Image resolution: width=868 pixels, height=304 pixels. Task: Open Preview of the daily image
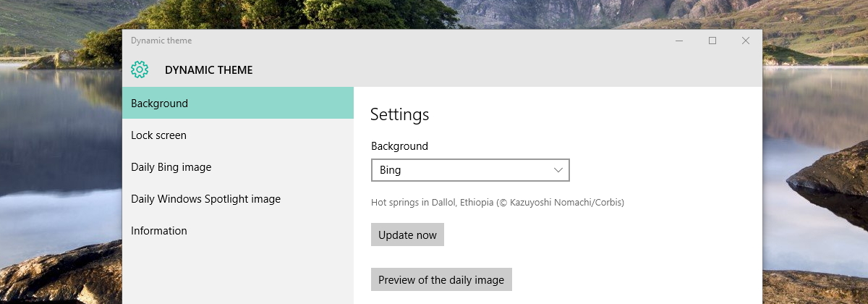click(441, 279)
